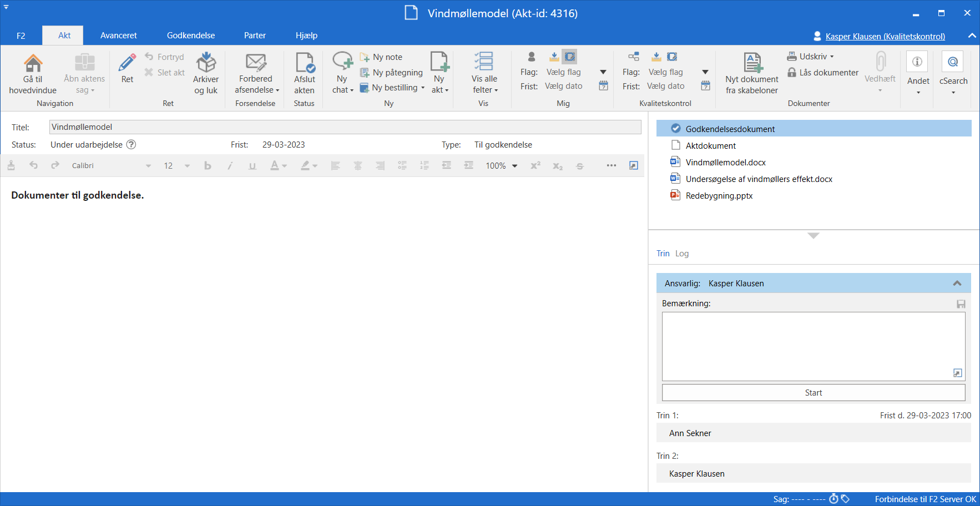Create Ny note
Viewport: 980px width, 506px height.
[x=381, y=57]
